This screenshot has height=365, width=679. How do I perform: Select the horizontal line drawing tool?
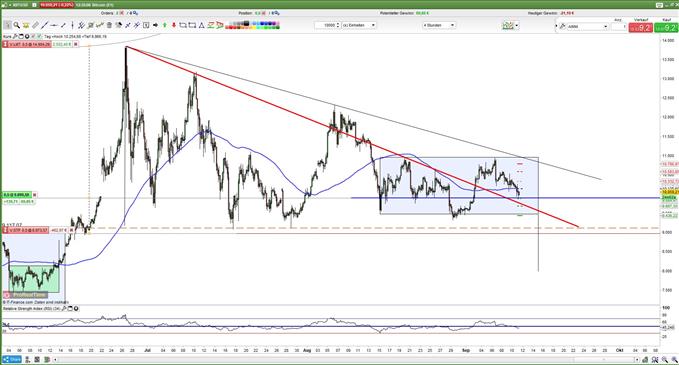pos(54,25)
